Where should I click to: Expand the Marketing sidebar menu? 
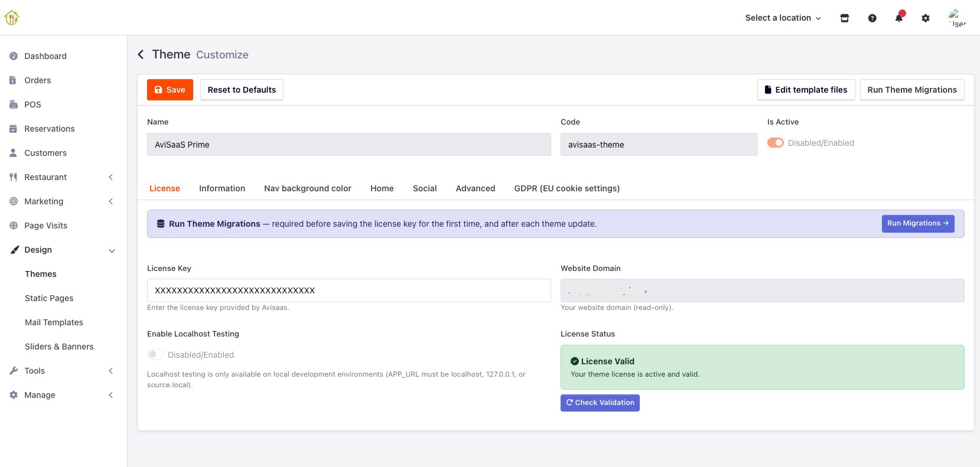tap(63, 201)
